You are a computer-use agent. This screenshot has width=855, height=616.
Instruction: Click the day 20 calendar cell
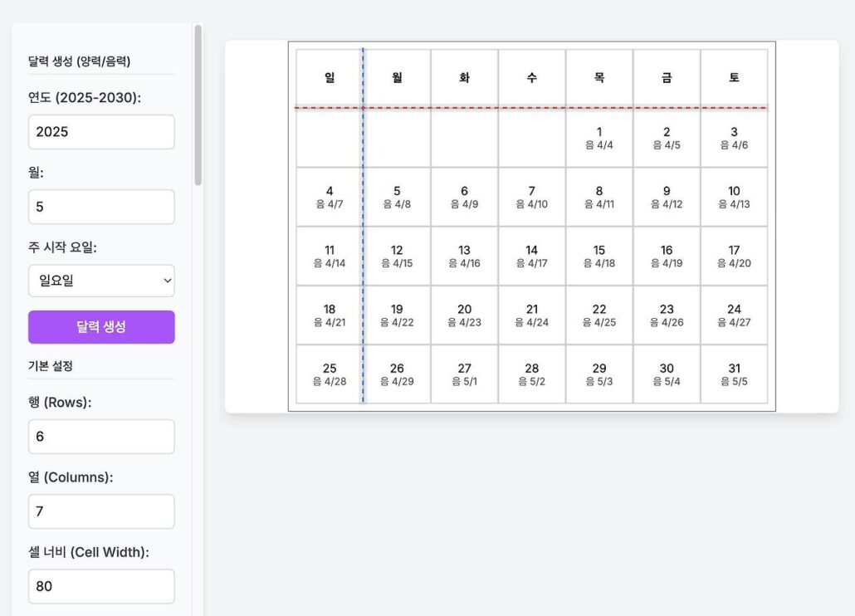pyautogui.click(x=464, y=315)
